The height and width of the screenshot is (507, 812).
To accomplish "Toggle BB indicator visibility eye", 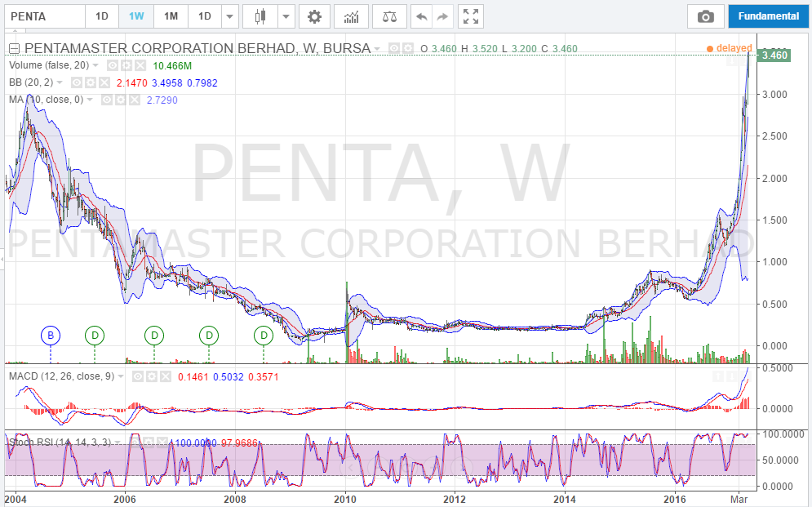I will click(x=76, y=82).
